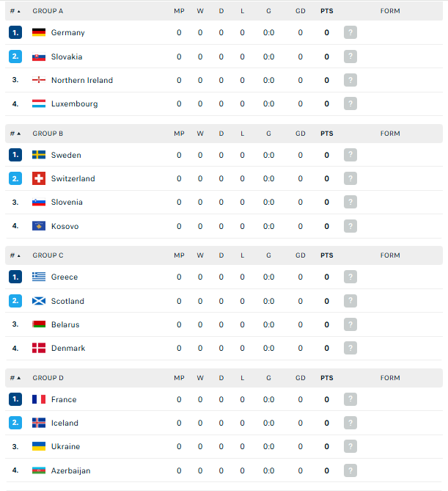The height and width of the screenshot is (491, 448).
Task: Sort Group B by rank arrow
Action: 15,134
